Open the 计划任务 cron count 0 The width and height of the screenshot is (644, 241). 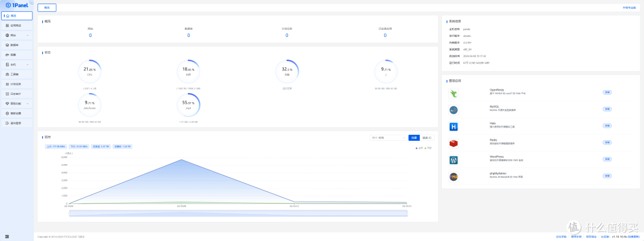pyautogui.click(x=287, y=35)
